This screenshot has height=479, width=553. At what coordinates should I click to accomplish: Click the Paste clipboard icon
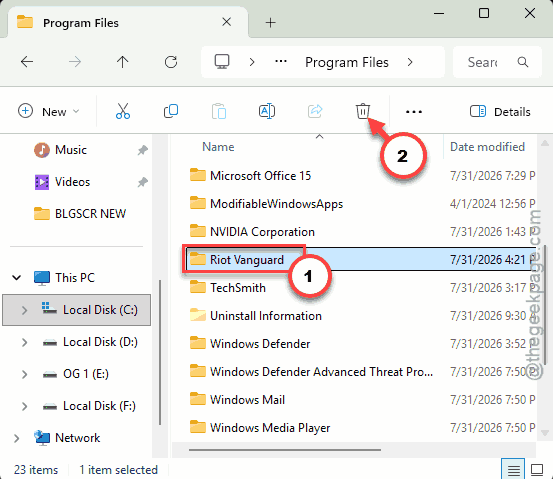[219, 111]
